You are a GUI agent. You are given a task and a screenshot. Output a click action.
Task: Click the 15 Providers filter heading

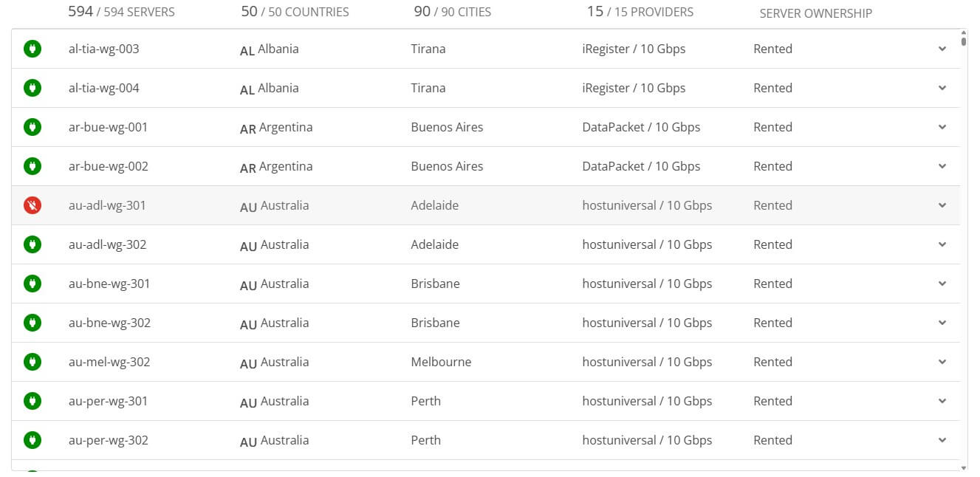640,12
